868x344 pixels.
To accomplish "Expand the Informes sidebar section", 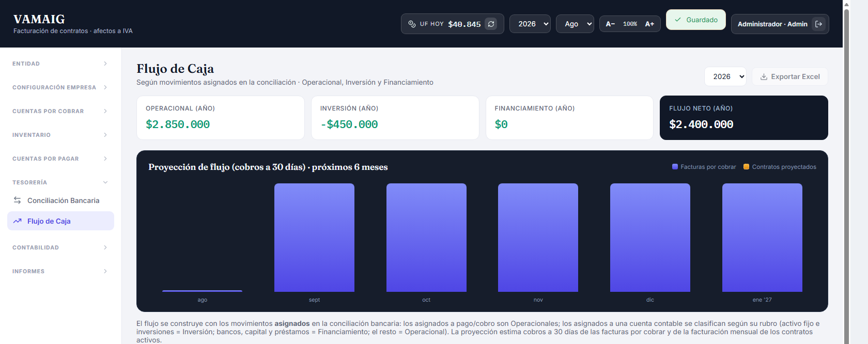I will click(x=60, y=271).
